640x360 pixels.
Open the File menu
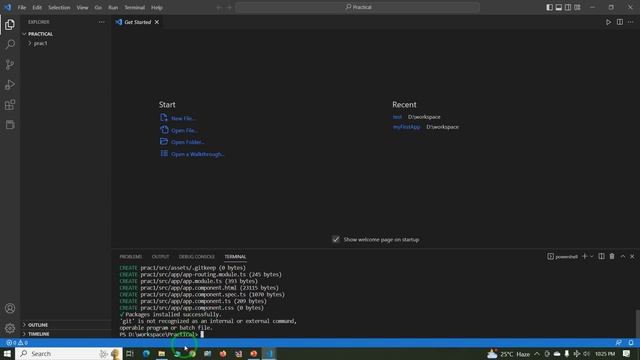point(22,7)
